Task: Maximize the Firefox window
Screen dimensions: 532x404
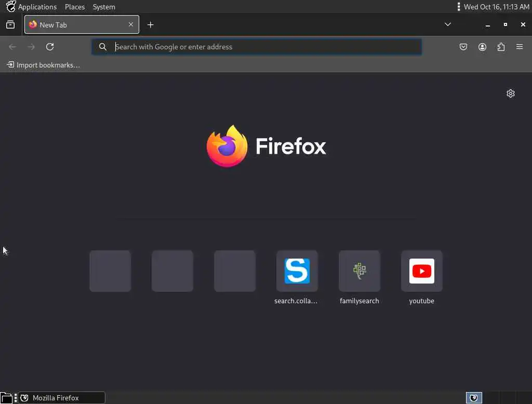Action: pyautogui.click(x=505, y=24)
